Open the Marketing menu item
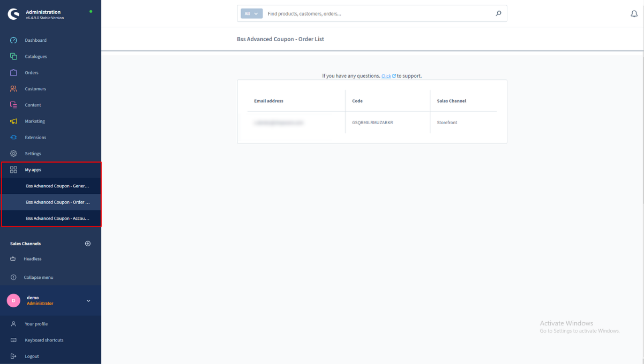644x364 pixels. [x=35, y=121]
